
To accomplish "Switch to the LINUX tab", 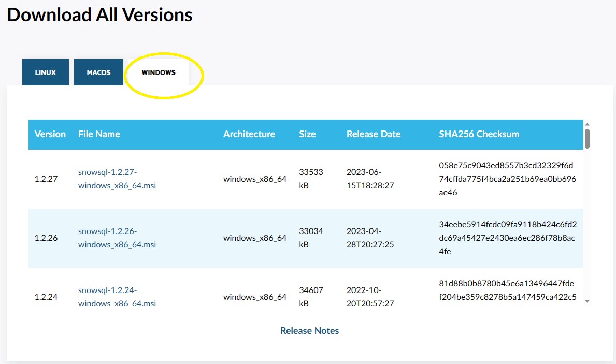I will click(x=45, y=72).
